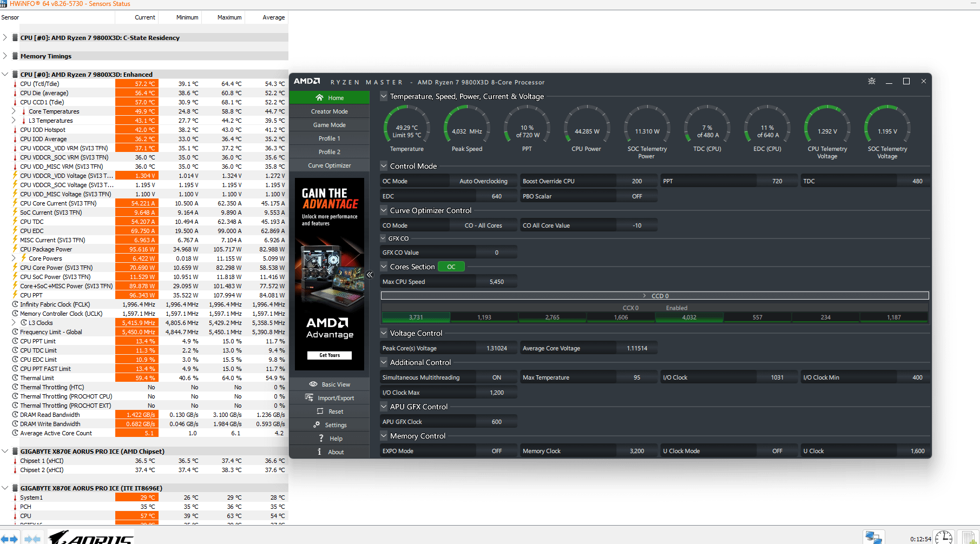980x544 pixels.
Task: Select Profile 2
Action: [330, 152]
